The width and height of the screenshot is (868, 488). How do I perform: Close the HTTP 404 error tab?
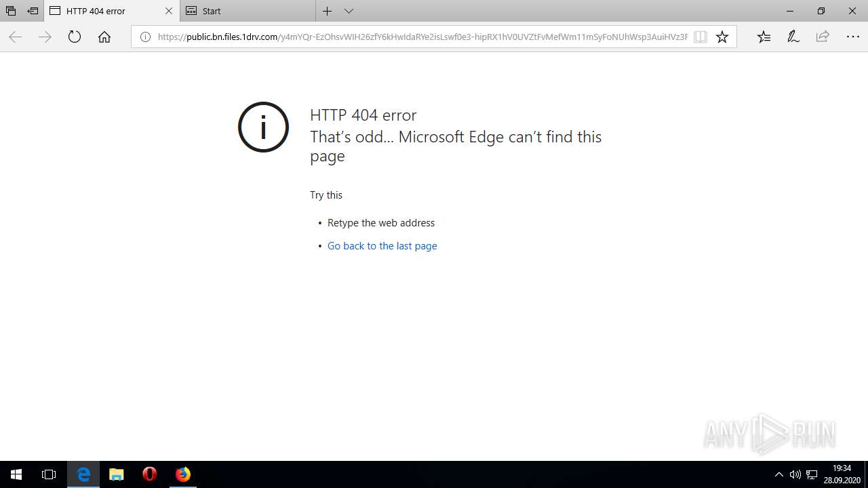pos(169,11)
